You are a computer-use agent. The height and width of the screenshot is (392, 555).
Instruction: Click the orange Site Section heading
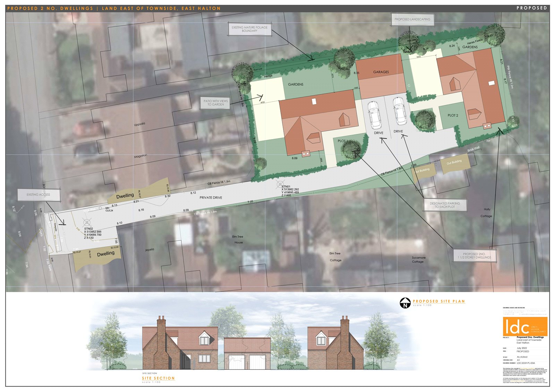pyautogui.click(x=158, y=378)
